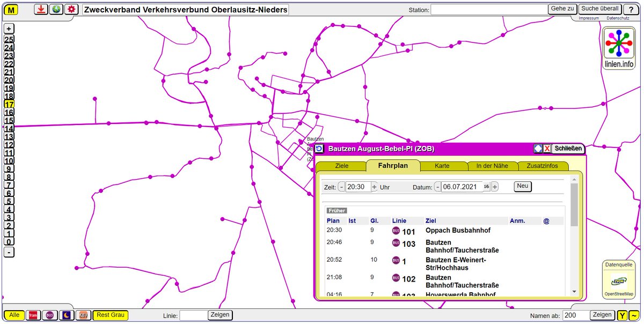Click the Datum input showing 06.07.2021

click(x=462, y=187)
